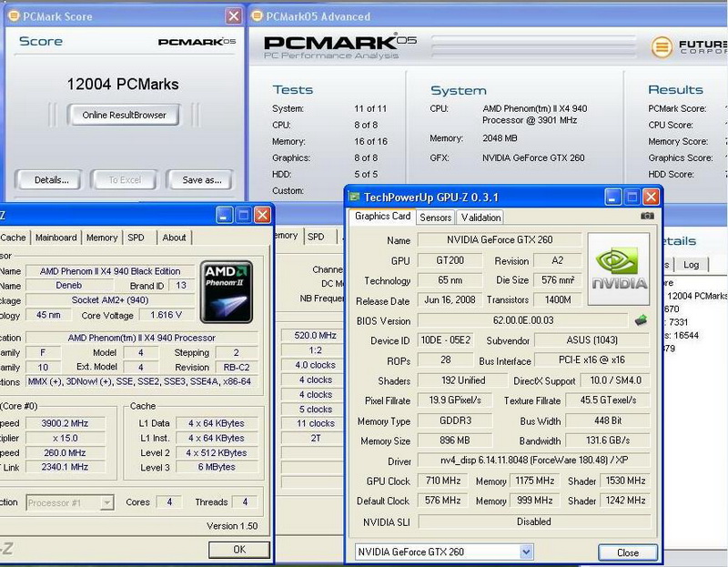The height and width of the screenshot is (567, 728).
Task: Click the GPU-Z title bar app icon
Action: click(354, 197)
